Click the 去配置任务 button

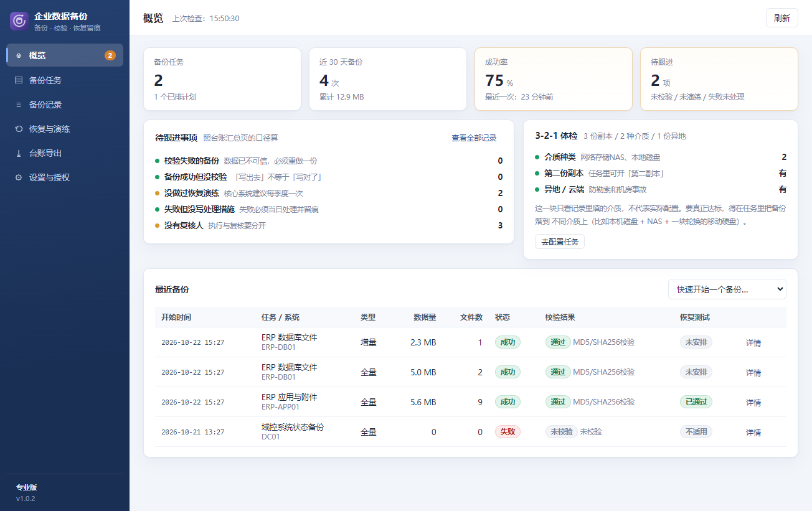coord(560,241)
